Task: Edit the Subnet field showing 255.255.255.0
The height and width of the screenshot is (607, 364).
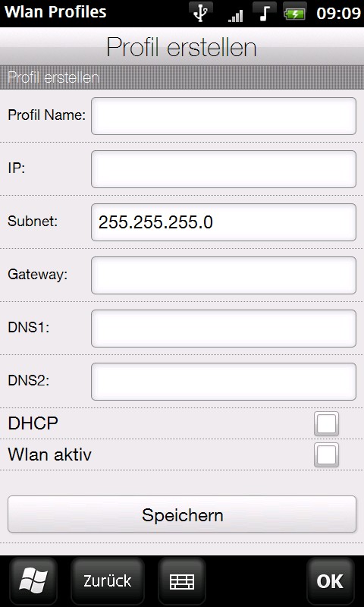Action: click(x=224, y=222)
